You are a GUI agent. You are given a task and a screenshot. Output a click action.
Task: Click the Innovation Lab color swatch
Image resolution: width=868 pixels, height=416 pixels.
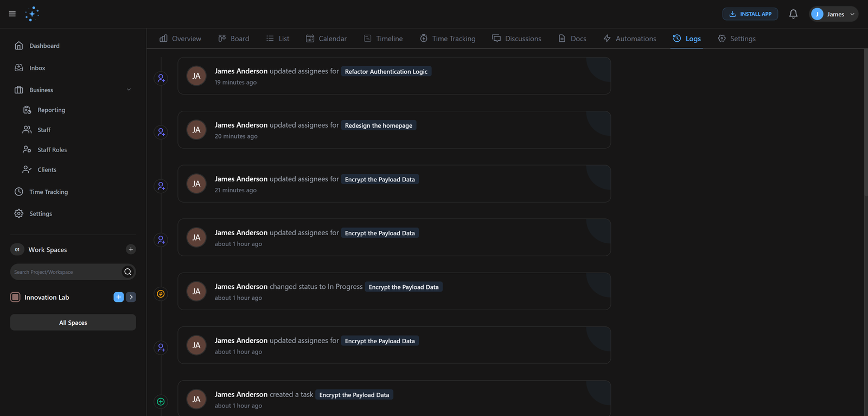coord(15,297)
